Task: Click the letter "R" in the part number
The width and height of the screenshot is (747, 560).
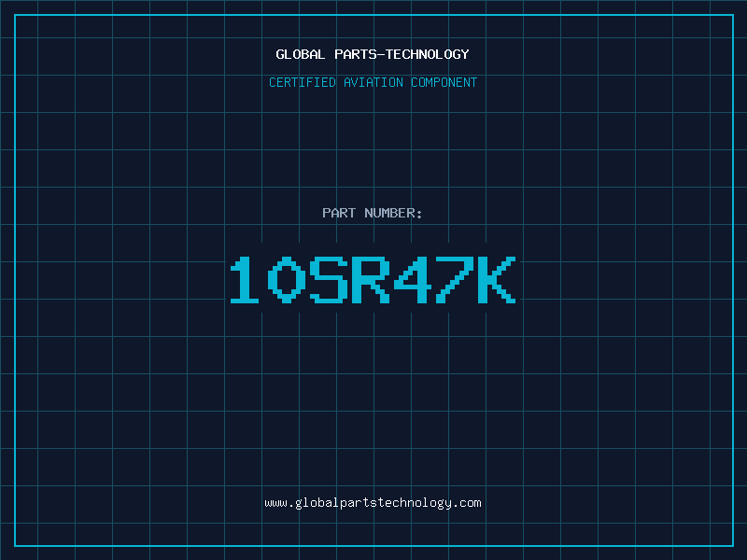Action: pos(370,280)
